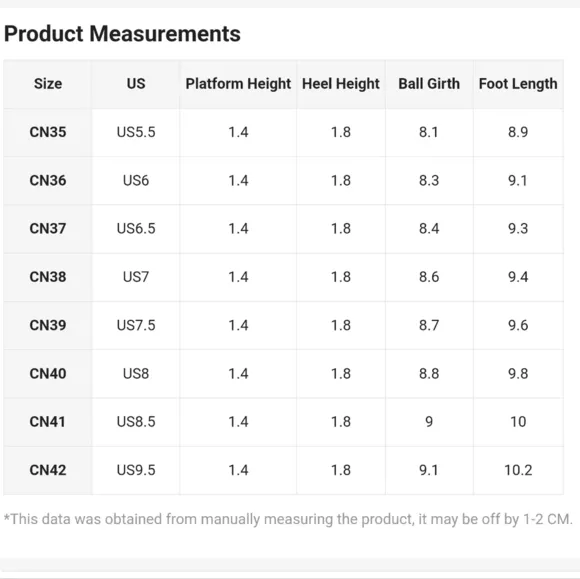This screenshot has height=579, width=580.
Task: Select the CN38 size row label
Action: 48,277
